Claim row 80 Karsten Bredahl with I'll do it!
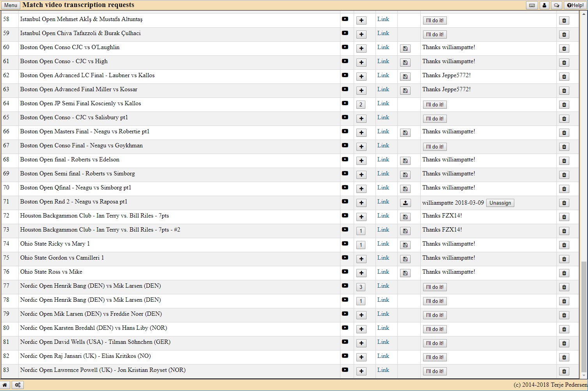 (434, 329)
